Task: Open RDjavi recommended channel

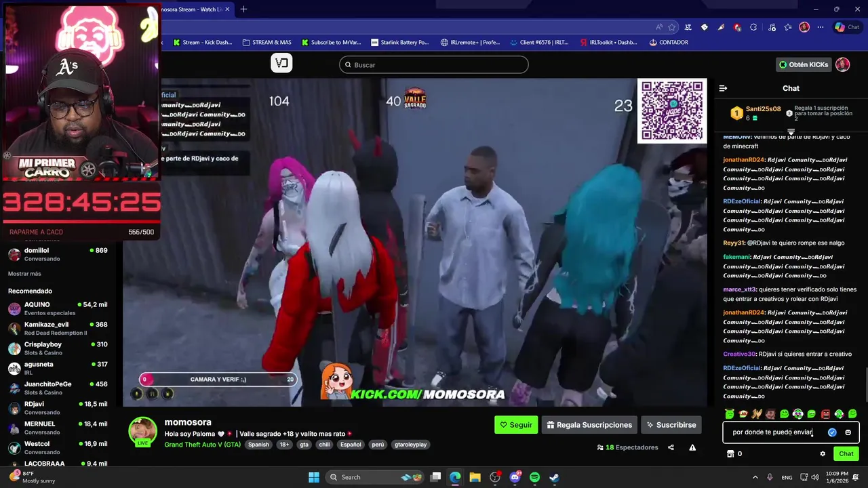Action: pyautogui.click(x=58, y=408)
